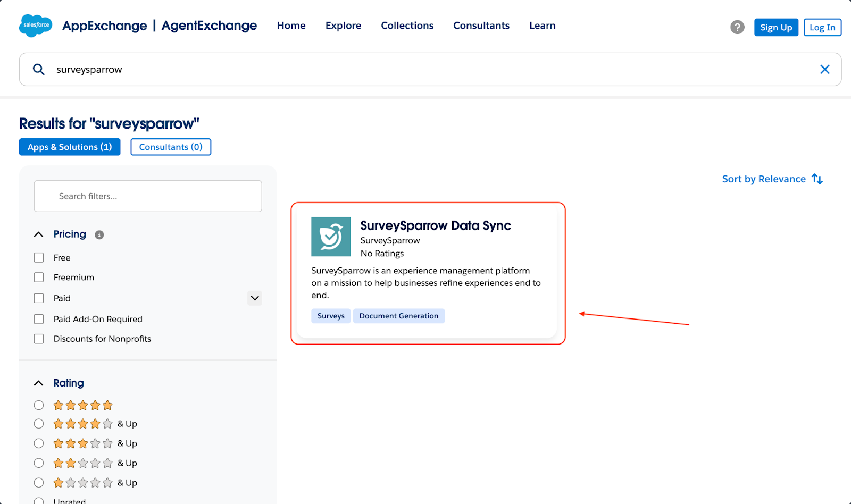Select the five-star rating radio button

39,405
